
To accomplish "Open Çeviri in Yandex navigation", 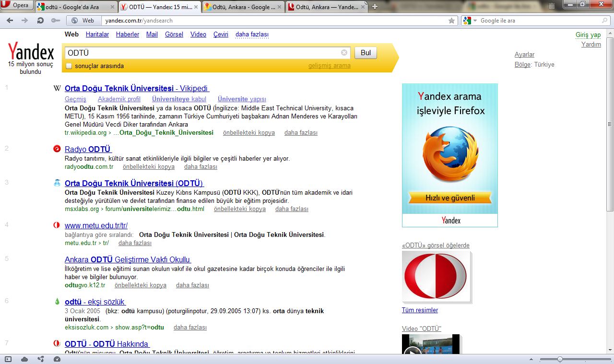I will [x=221, y=35].
